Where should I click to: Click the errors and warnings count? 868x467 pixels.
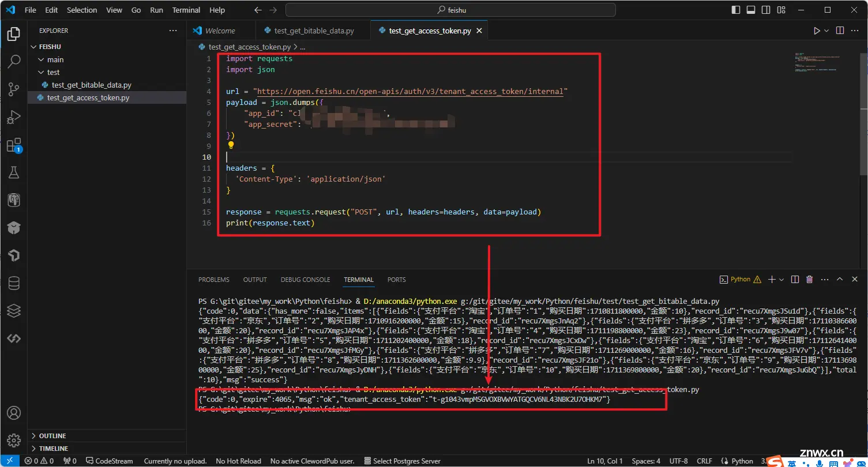[x=39, y=461]
